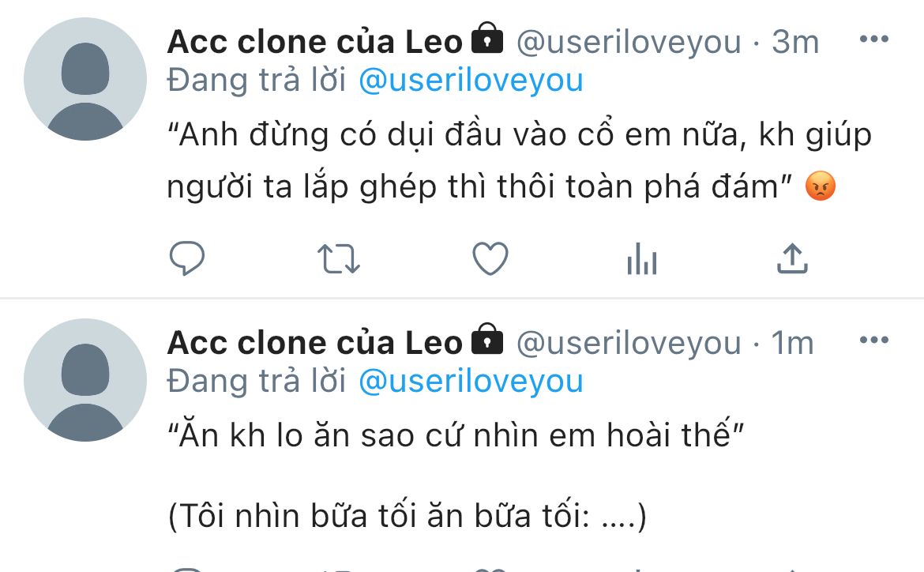
Task: Open profile avatar on the 1m tweet
Action: click(x=85, y=380)
